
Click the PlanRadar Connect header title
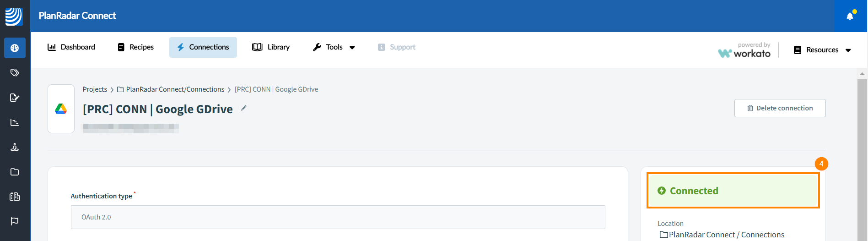point(77,16)
